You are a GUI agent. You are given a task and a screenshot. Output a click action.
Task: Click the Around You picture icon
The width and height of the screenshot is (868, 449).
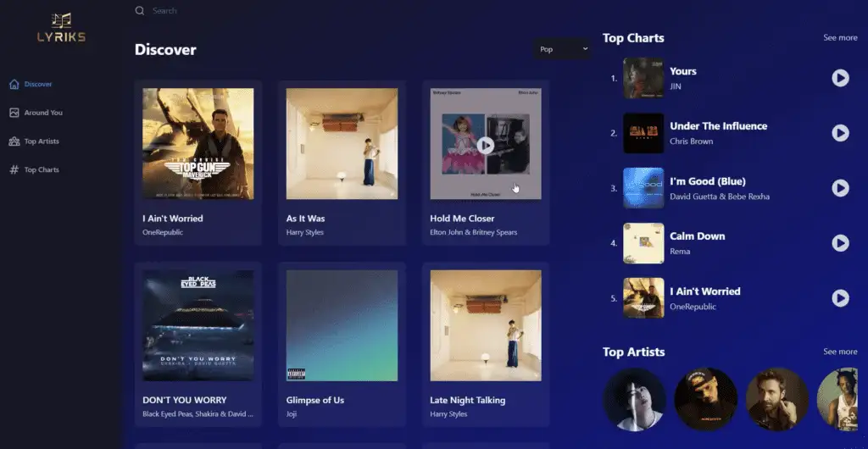pos(14,113)
